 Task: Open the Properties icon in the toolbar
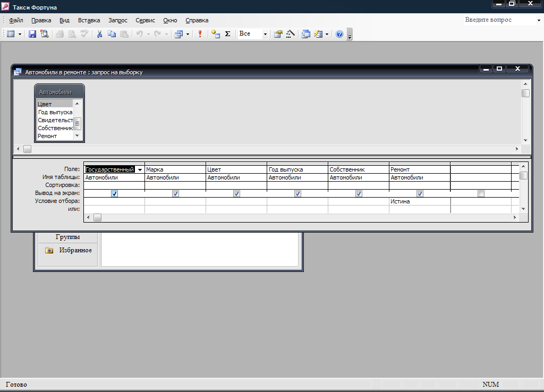click(278, 34)
